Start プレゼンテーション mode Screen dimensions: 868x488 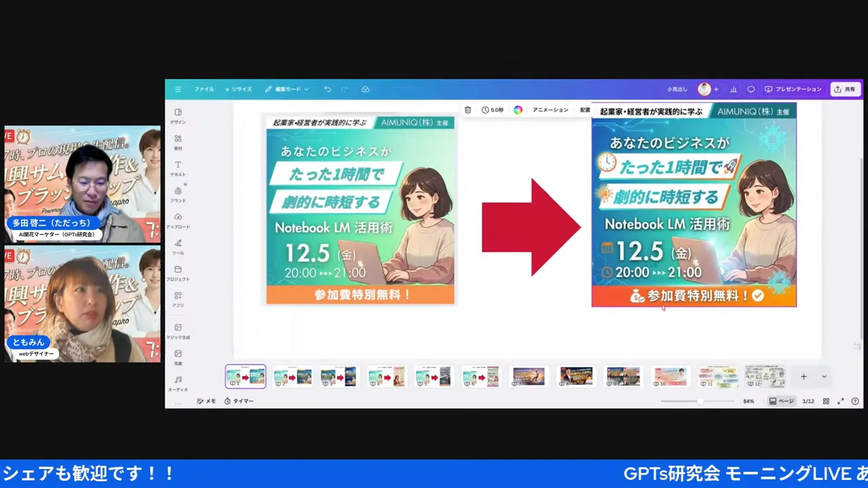(x=797, y=89)
